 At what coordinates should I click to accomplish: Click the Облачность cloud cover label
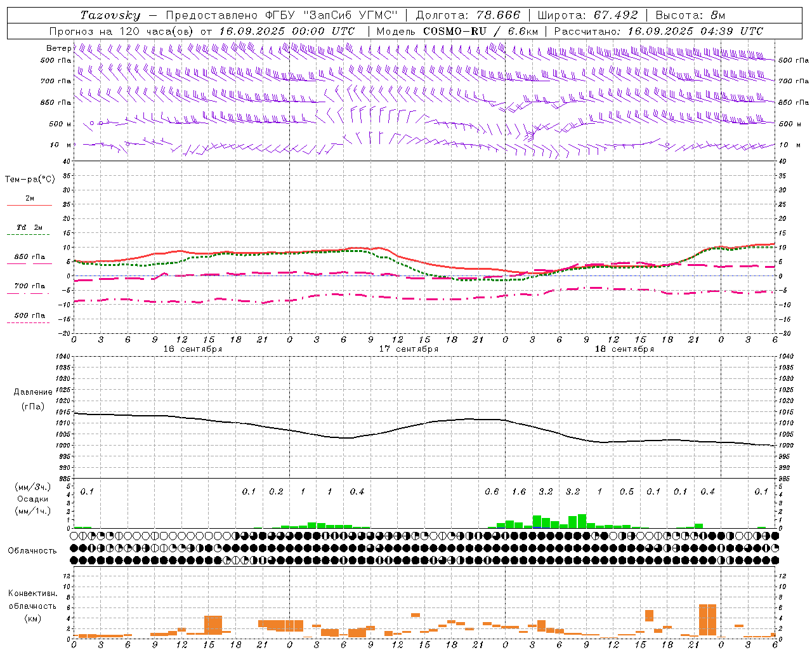point(32,551)
